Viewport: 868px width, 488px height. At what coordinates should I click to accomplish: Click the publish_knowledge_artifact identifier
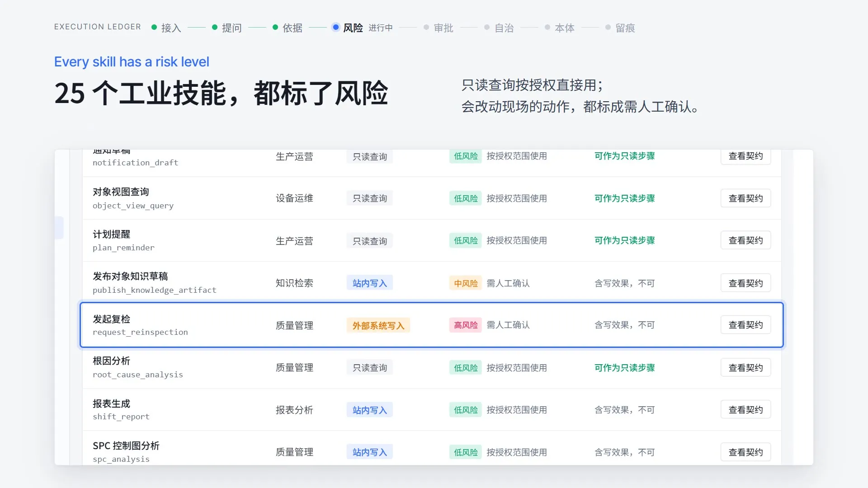coord(155,290)
